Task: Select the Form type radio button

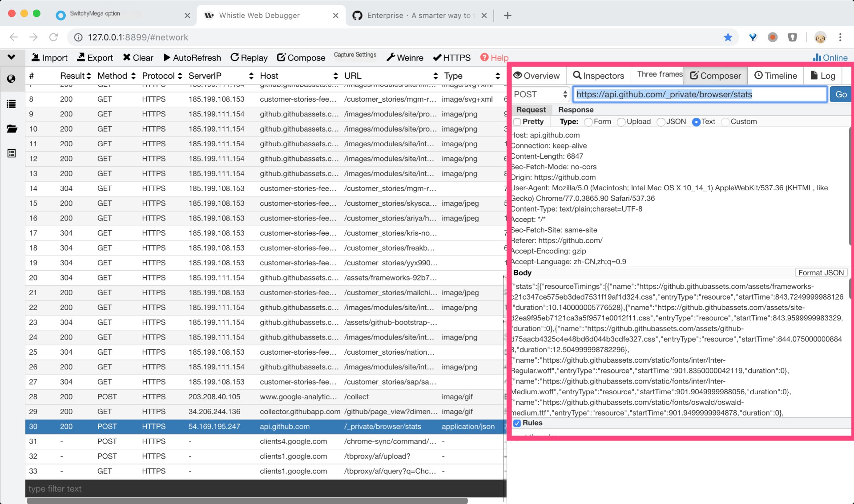Action: 588,122
